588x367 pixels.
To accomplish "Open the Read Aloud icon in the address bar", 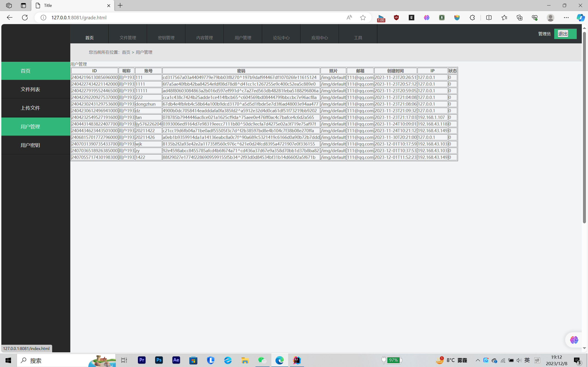I will pos(349,17).
